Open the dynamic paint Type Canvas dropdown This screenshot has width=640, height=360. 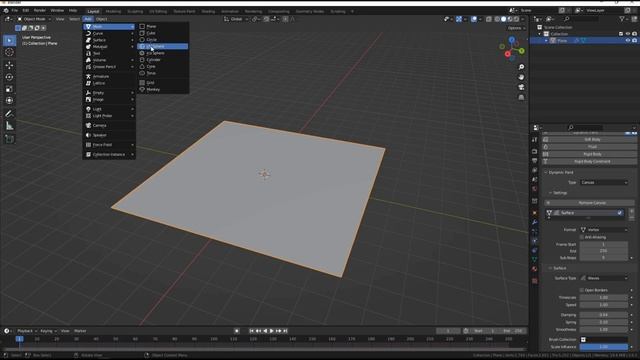point(604,182)
